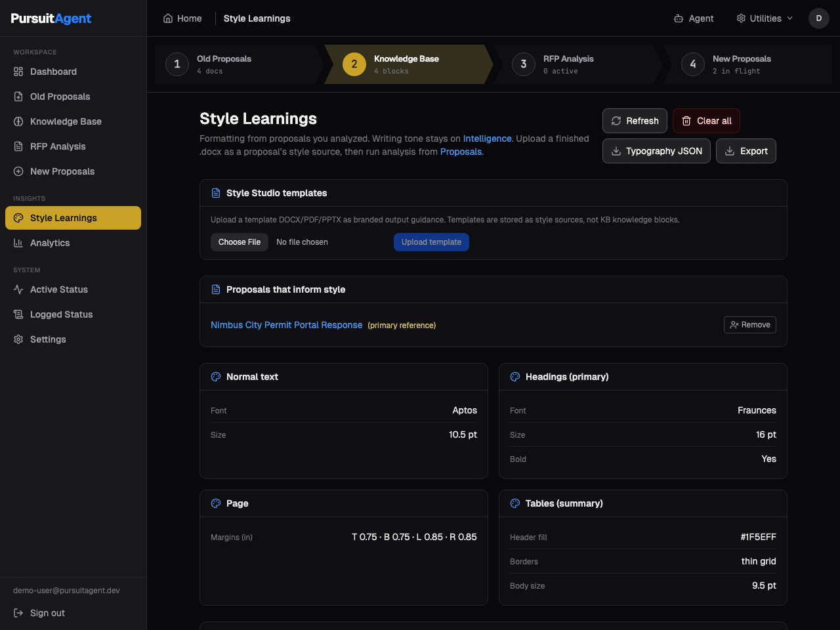Click the Knowledge Base brain icon in sidebar
Image resolution: width=840 pixels, height=630 pixels.
(x=18, y=121)
